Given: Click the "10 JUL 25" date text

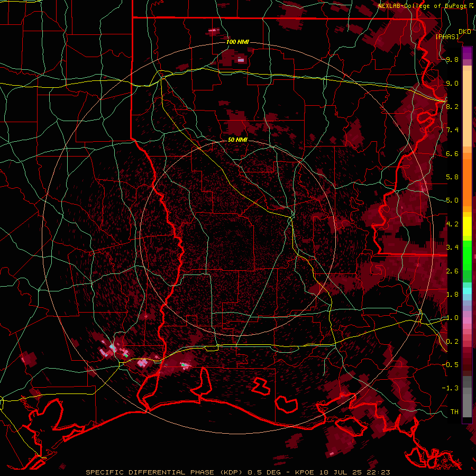Looking at the screenshot, I should (x=341, y=472).
